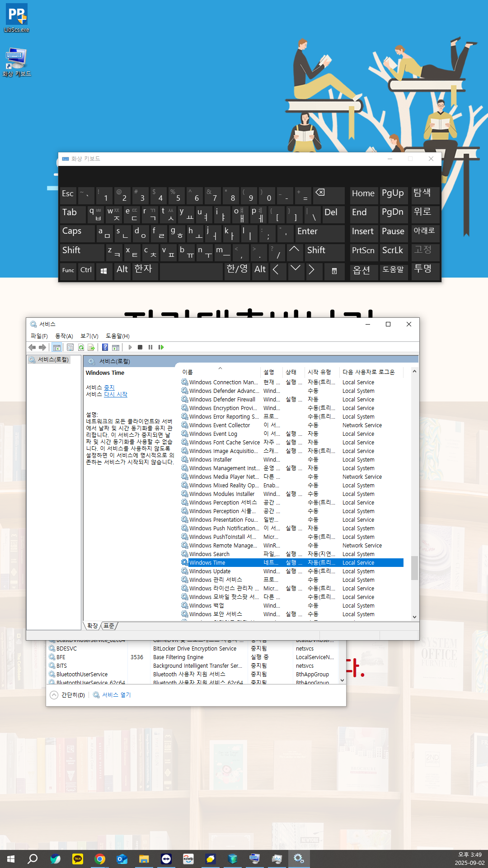488x868 pixels.
Task: Open Help via the blue question icon
Action: click(x=105, y=347)
